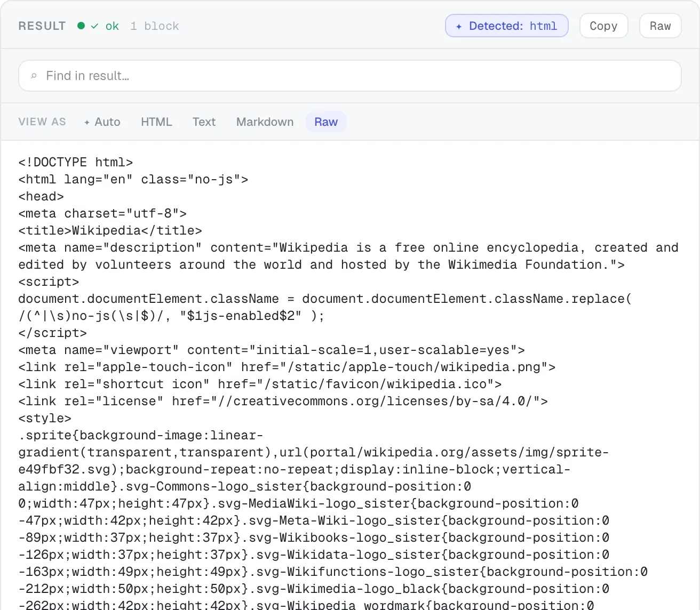This screenshot has height=610, width=700.
Task: Click the viewport meta tag line
Action: pos(272,350)
